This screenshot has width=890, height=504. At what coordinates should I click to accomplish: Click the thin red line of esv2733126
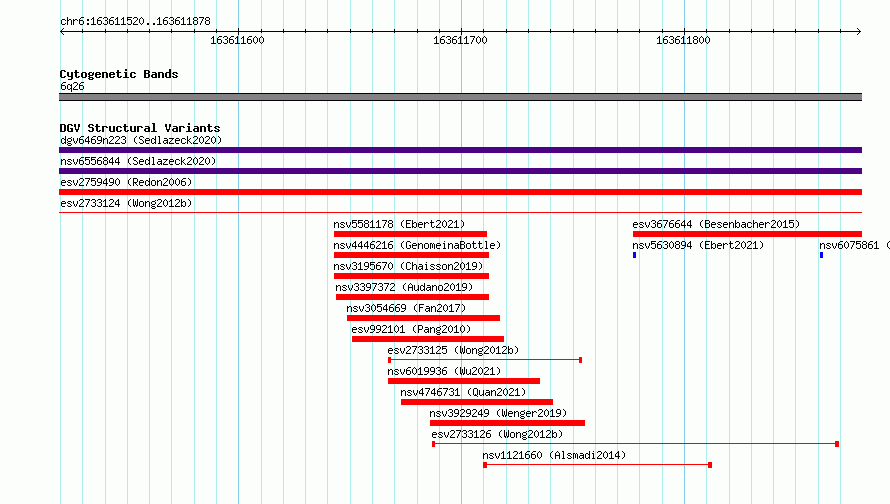[636, 444]
